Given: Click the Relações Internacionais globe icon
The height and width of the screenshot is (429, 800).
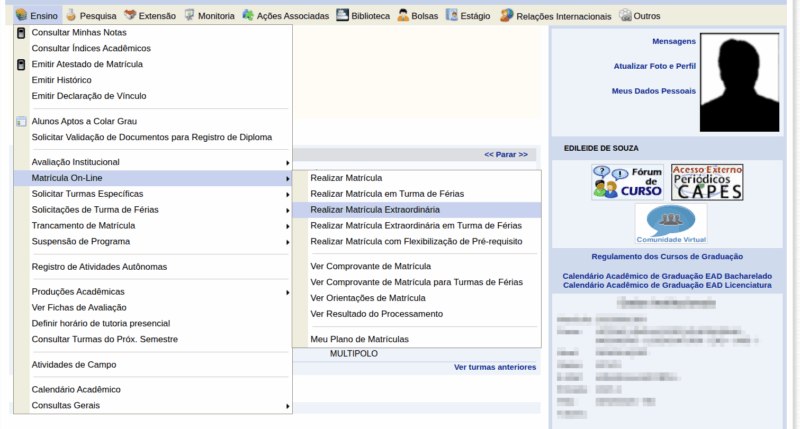Looking at the screenshot, I should [x=507, y=16].
